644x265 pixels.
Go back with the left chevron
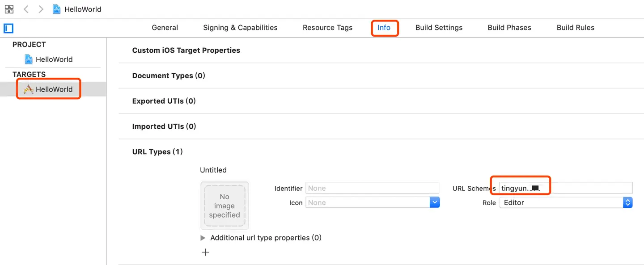pos(26,9)
